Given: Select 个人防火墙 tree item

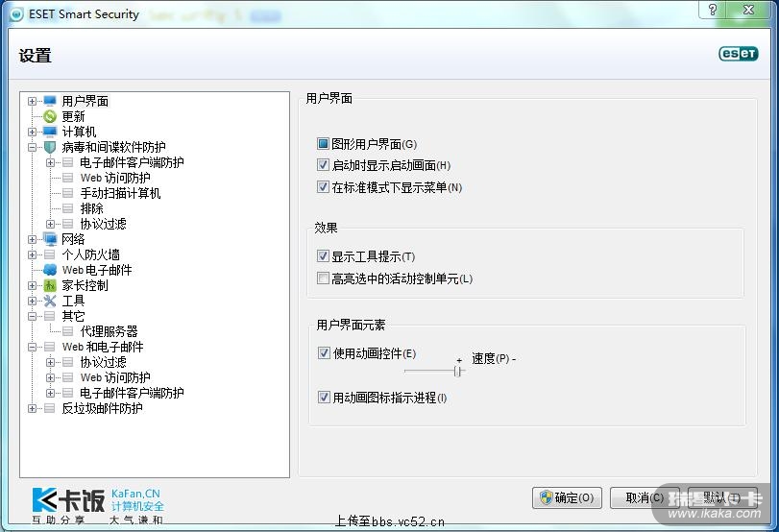Looking at the screenshot, I should coord(90,254).
